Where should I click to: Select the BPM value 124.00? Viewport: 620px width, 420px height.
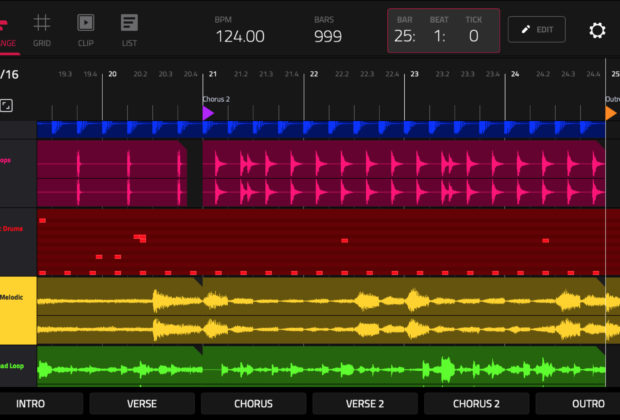(240, 36)
